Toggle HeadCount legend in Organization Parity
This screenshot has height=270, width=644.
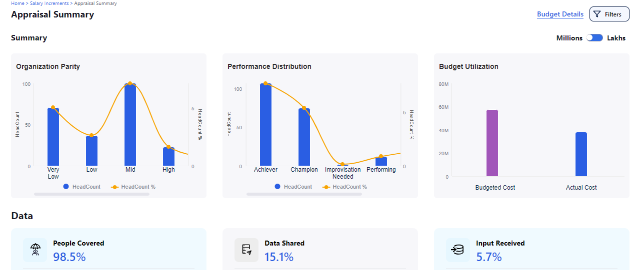click(82, 187)
